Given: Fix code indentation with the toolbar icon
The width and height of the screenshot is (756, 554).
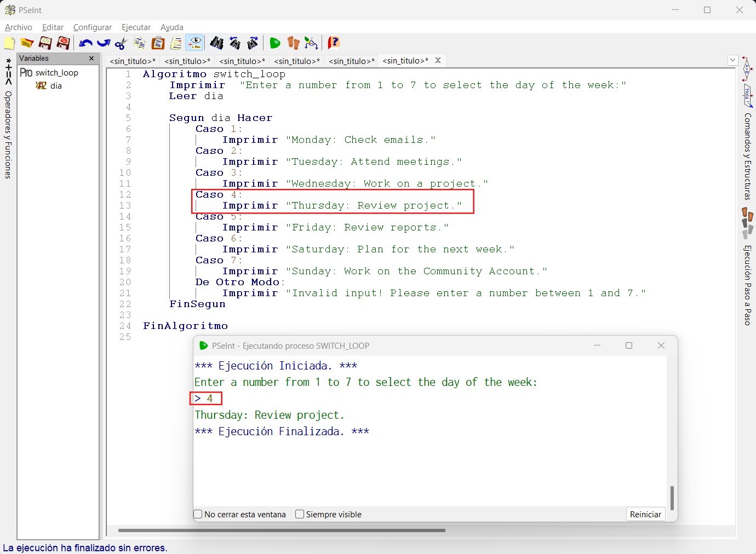Looking at the screenshot, I should tap(176, 43).
